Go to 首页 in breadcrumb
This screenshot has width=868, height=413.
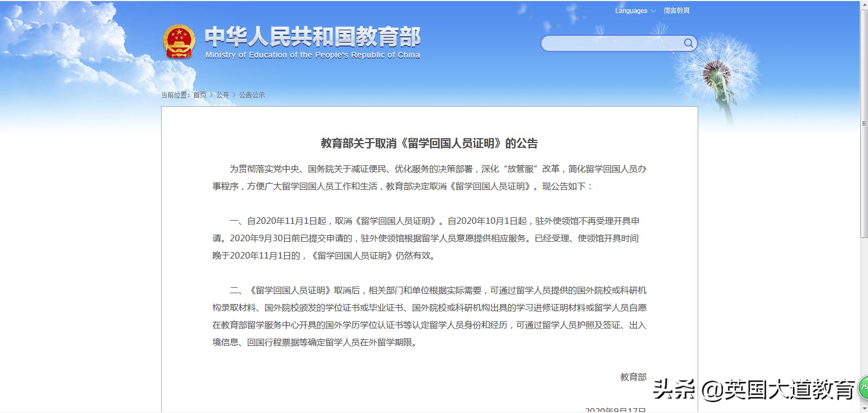point(200,95)
